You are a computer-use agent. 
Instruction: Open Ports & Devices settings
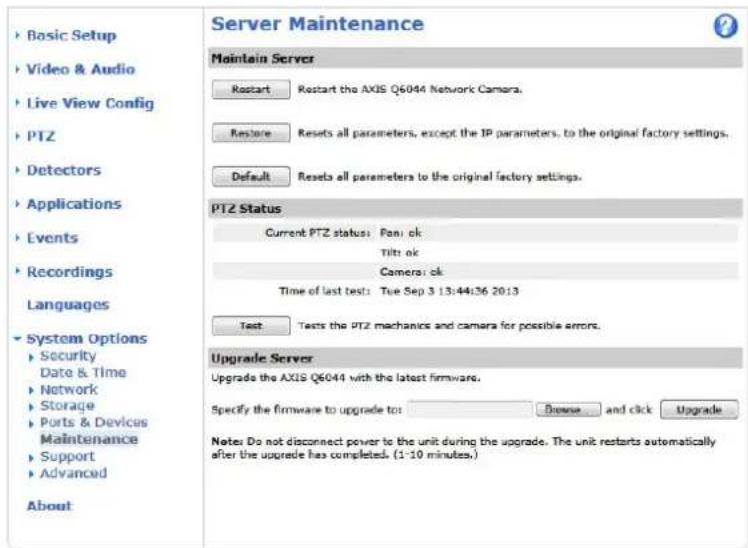click(x=94, y=423)
